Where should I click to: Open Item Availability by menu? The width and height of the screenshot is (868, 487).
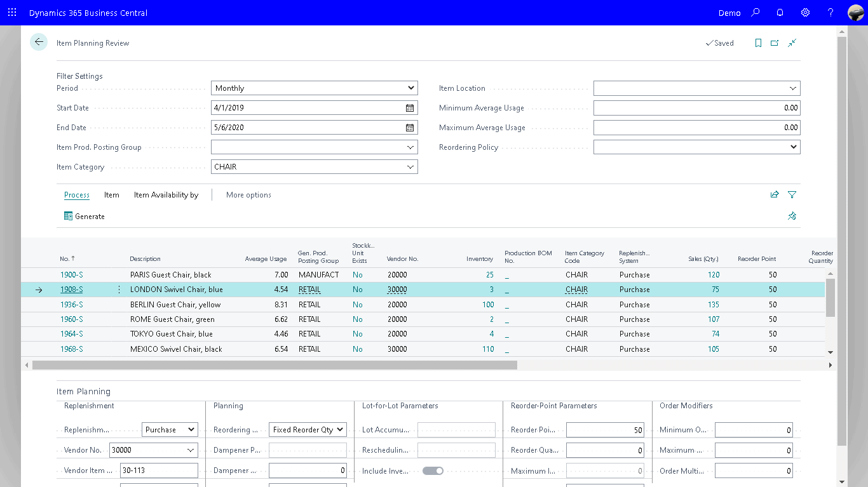coord(166,195)
